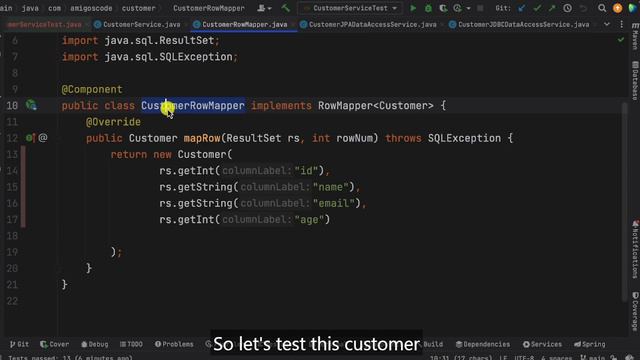Viewport: 640px width, 360px height.
Task: Run with coverage from the toolbar
Action: coord(443,8)
